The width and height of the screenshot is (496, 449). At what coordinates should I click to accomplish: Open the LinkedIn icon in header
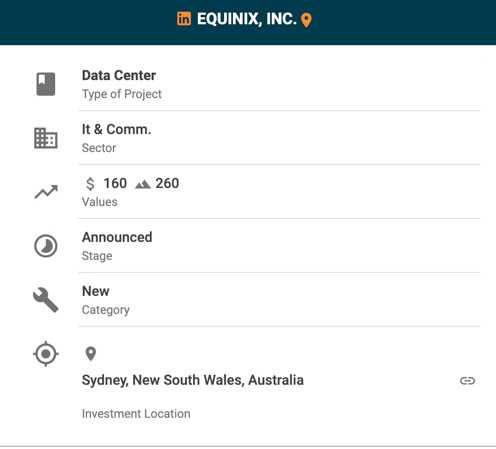(x=184, y=19)
